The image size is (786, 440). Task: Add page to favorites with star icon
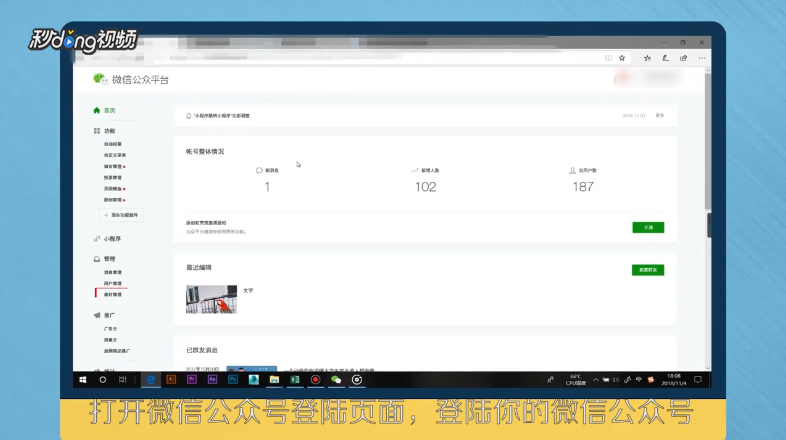(622, 58)
